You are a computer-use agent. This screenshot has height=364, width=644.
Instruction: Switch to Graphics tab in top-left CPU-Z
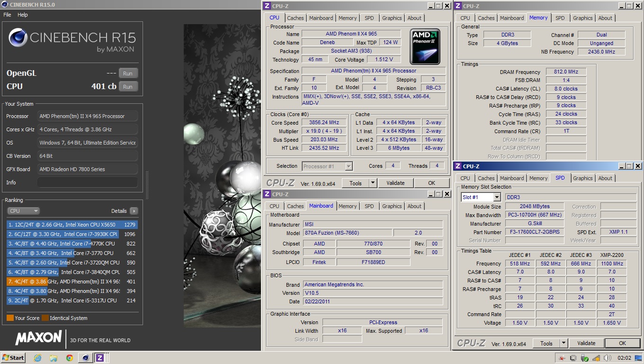pyautogui.click(x=392, y=18)
